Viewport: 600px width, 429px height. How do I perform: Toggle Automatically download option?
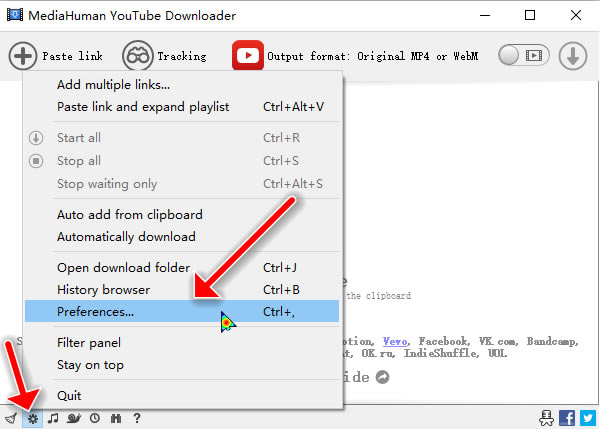(x=182, y=237)
